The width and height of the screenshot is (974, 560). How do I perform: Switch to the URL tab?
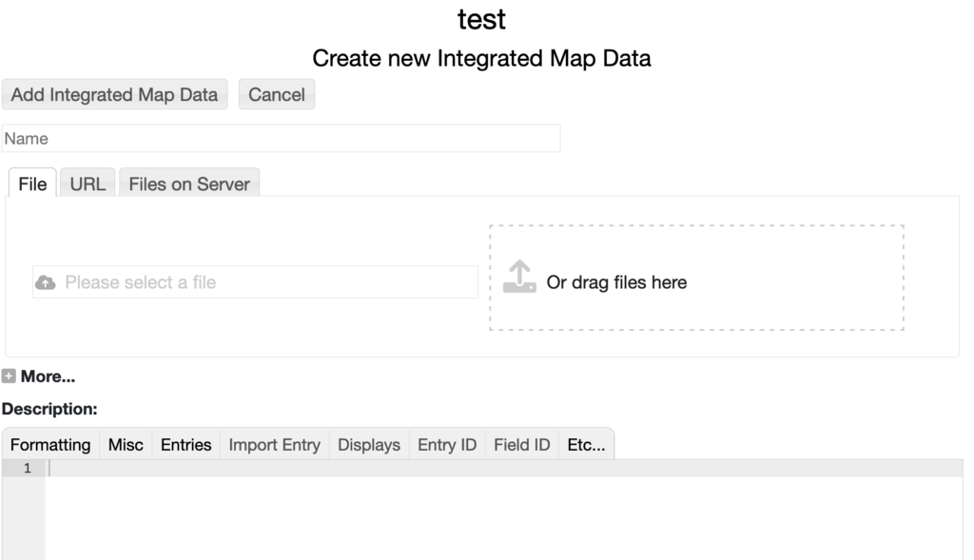coord(88,184)
